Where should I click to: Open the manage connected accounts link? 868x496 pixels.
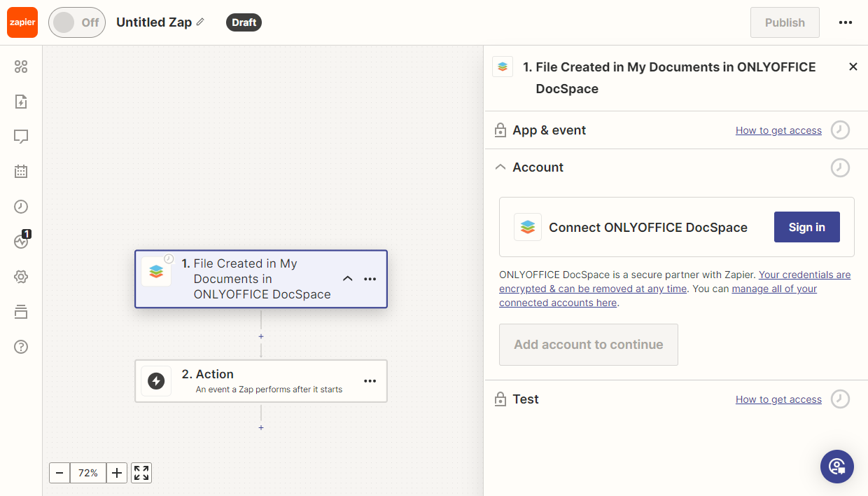[773, 289]
